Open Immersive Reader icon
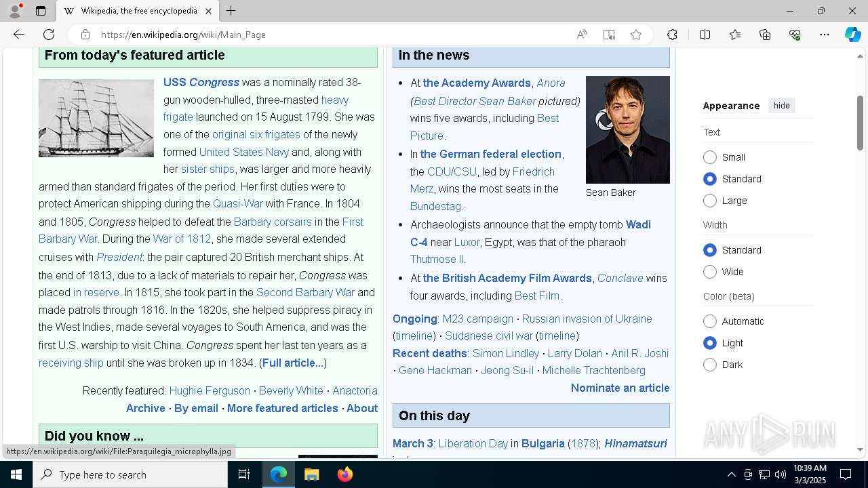 tap(609, 35)
